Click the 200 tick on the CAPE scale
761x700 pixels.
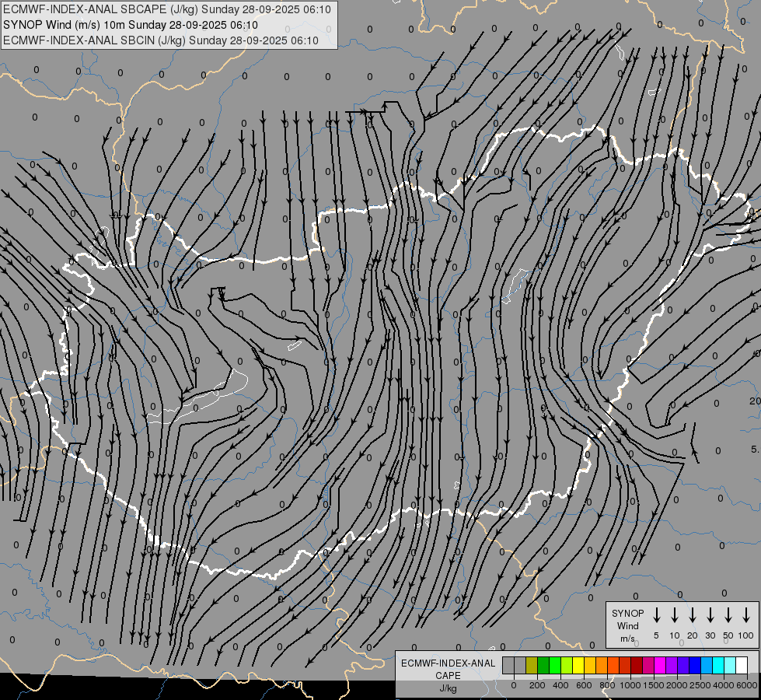[537, 685]
